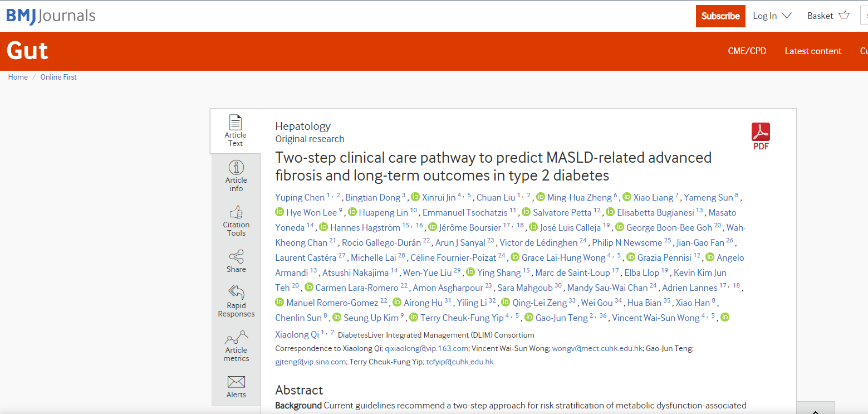Click ORCID icon beside Xinrui Jin
This screenshot has width=868, height=414.
(x=415, y=197)
